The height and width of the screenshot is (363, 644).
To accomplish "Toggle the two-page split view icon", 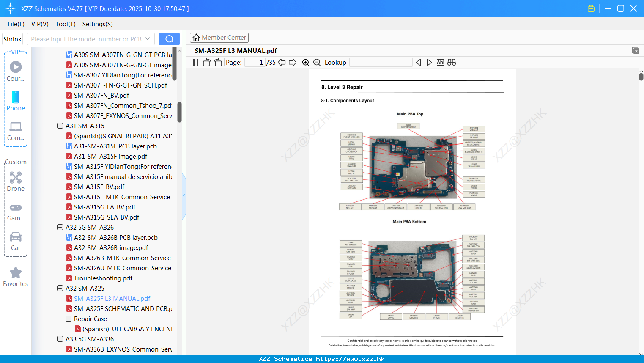I will pos(194,62).
